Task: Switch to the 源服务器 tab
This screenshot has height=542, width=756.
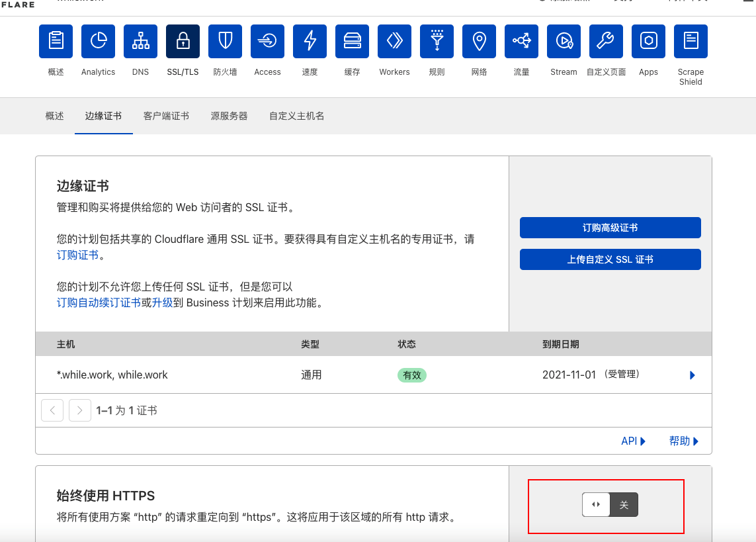Action: click(229, 116)
